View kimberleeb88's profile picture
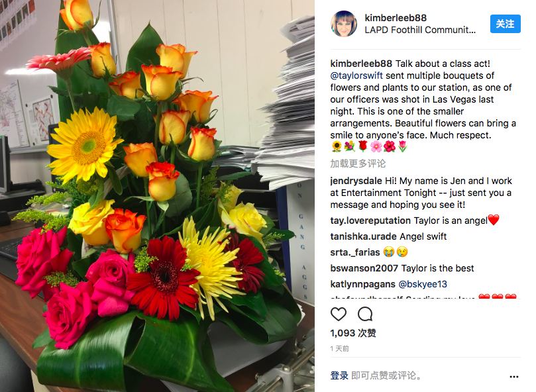 coord(344,24)
